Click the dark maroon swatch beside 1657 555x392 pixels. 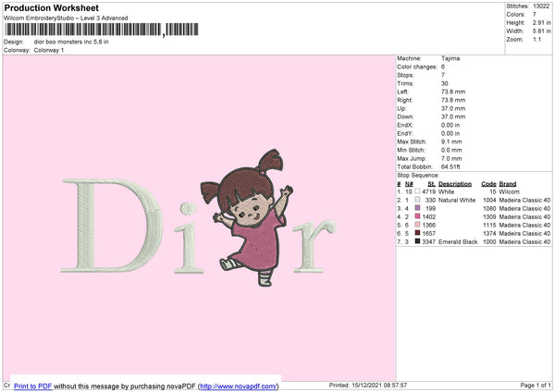417,233
